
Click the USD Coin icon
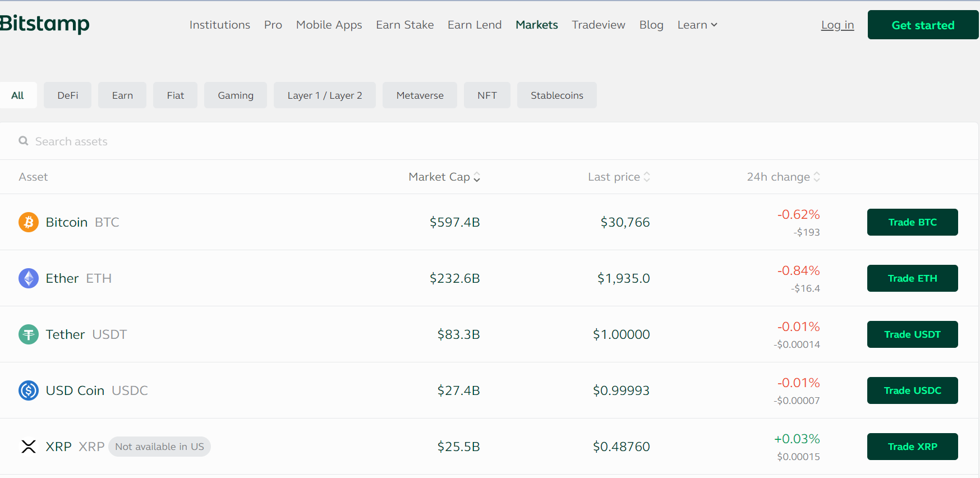point(29,390)
